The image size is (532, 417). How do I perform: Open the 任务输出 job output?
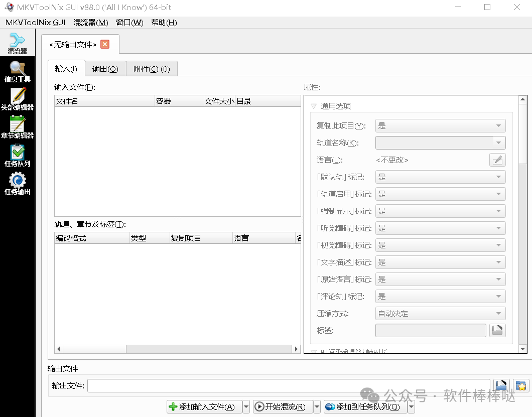(17, 184)
